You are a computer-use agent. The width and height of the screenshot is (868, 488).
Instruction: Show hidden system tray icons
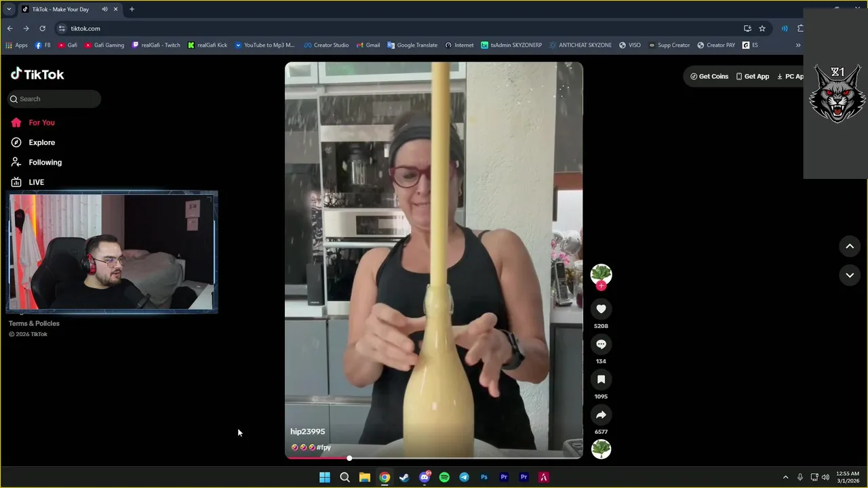785,477
